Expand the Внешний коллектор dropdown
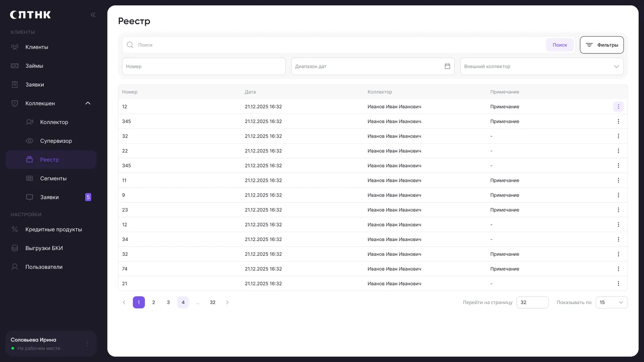 pyautogui.click(x=542, y=66)
